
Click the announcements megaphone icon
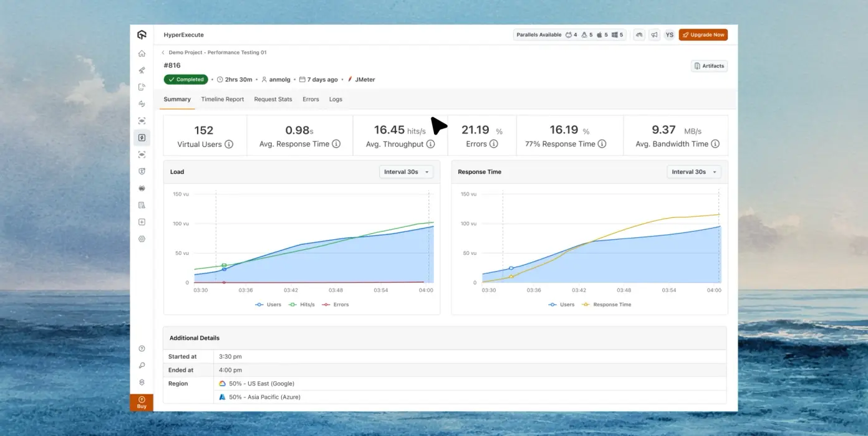pyautogui.click(x=654, y=35)
